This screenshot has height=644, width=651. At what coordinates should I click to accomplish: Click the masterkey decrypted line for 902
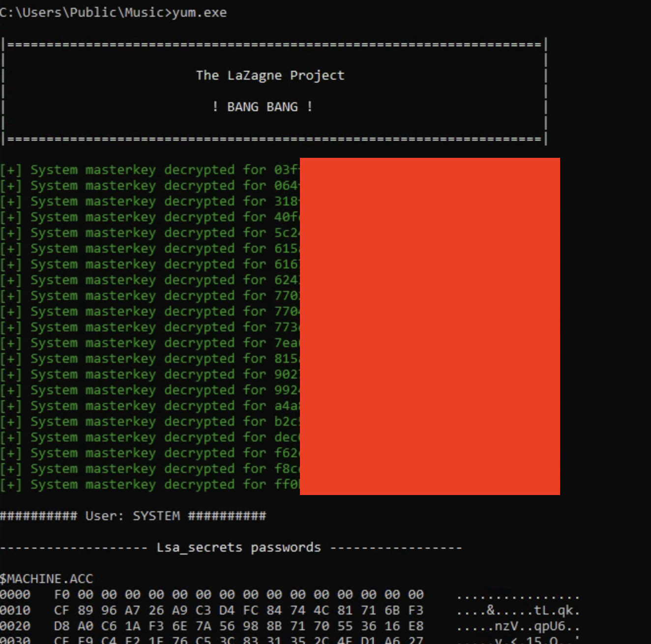(149, 374)
